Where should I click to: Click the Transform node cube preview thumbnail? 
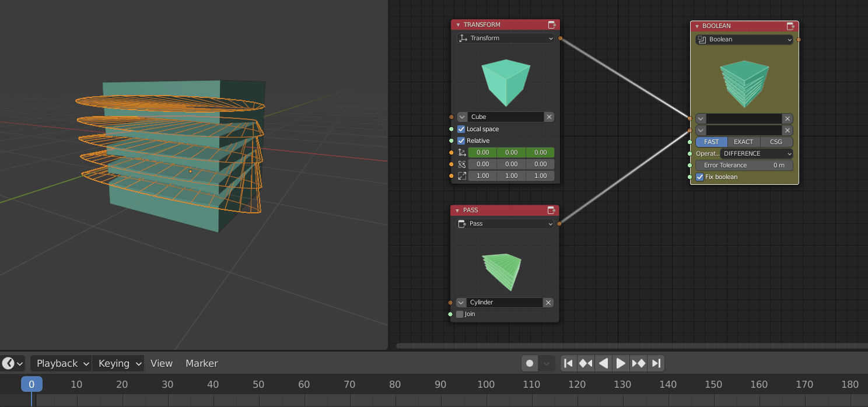[x=506, y=82]
